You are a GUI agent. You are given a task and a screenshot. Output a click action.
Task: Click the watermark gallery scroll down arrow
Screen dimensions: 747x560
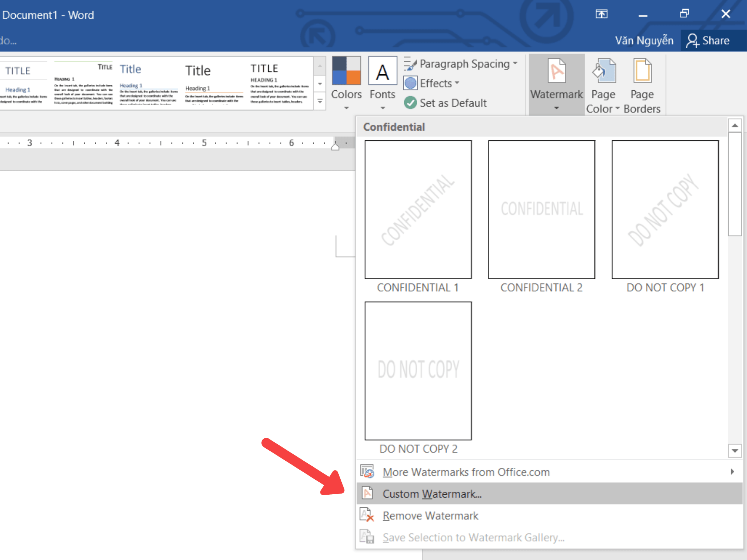click(735, 451)
